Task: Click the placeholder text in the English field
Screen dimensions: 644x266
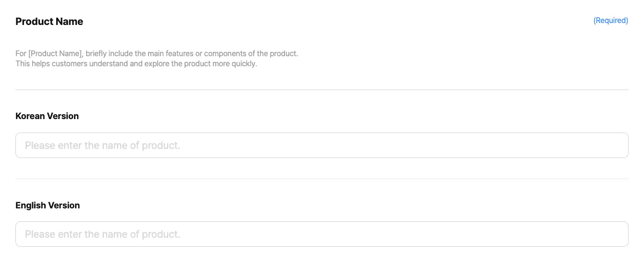Action: tap(102, 234)
